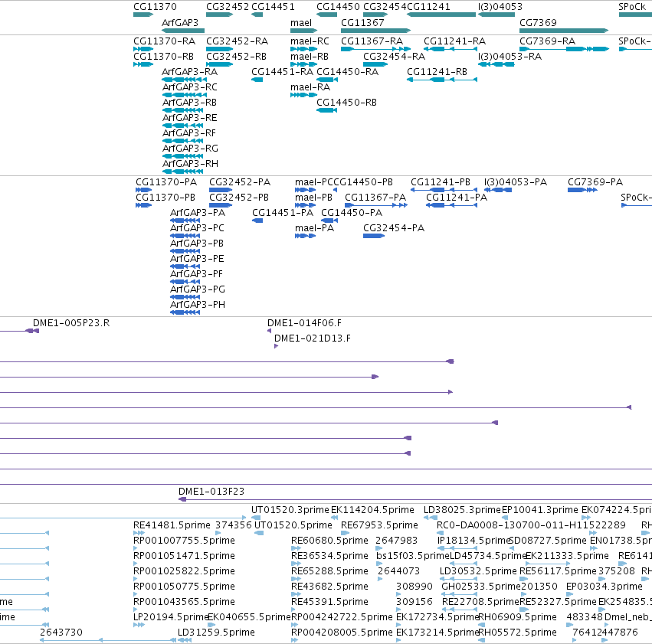Screen dimensions: 652x644
Task: Click the LD31259.5prime EST label
Action: click(x=216, y=633)
